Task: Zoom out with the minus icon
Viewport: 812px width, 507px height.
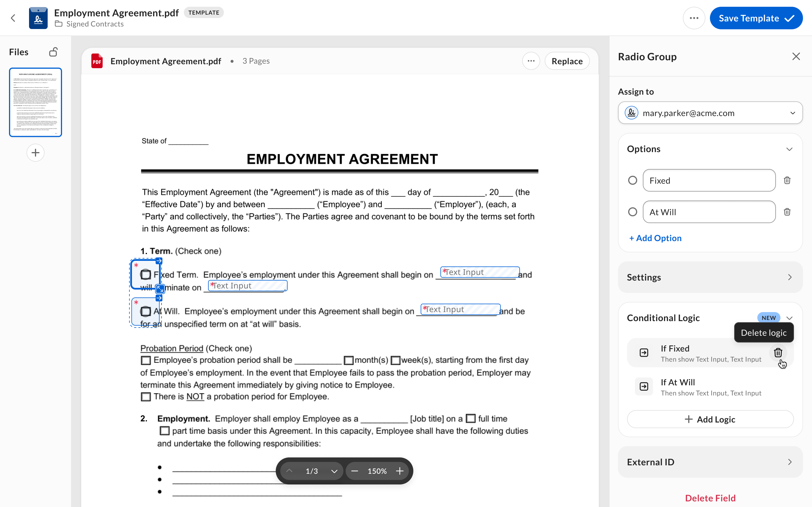Action: (x=354, y=471)
